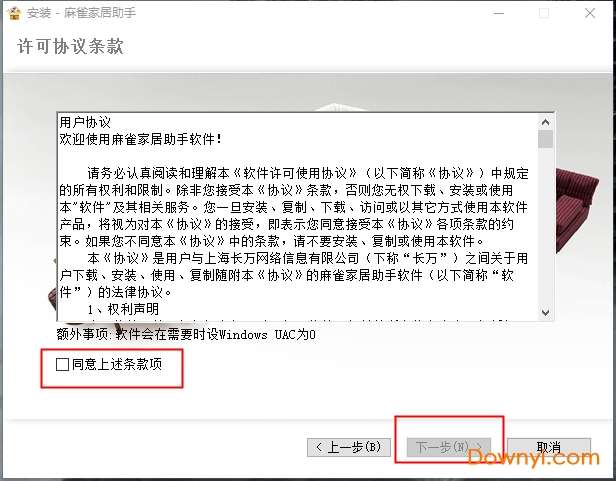Viewport: 616px width, 481px height.
Task: Click the disabled 下一步(N) button
Action: click(449, 447)
